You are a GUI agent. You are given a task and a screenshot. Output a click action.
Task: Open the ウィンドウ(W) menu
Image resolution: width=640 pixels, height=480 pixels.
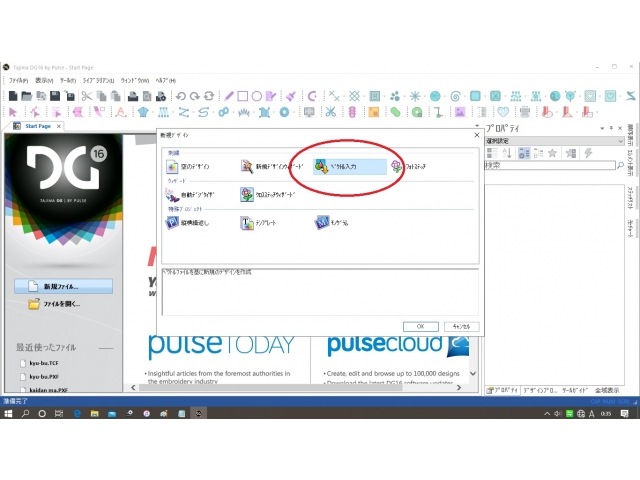point(135,80)
